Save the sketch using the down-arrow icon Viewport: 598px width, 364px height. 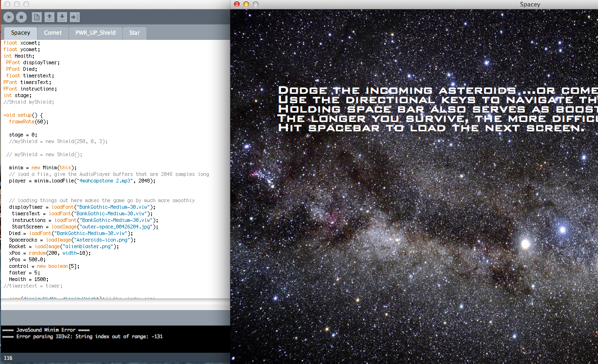62,17
